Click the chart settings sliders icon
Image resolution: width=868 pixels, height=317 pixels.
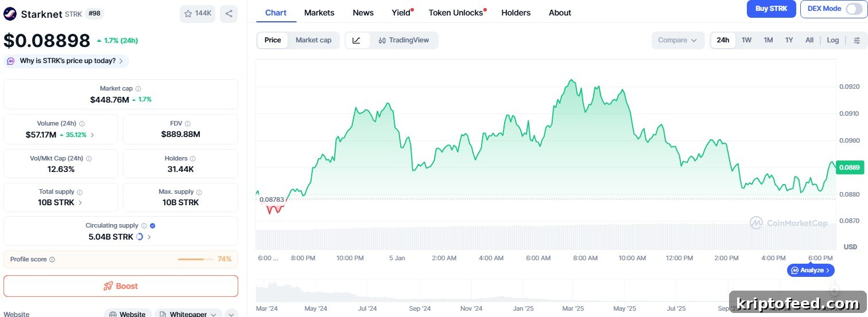[x=857, y=40]
